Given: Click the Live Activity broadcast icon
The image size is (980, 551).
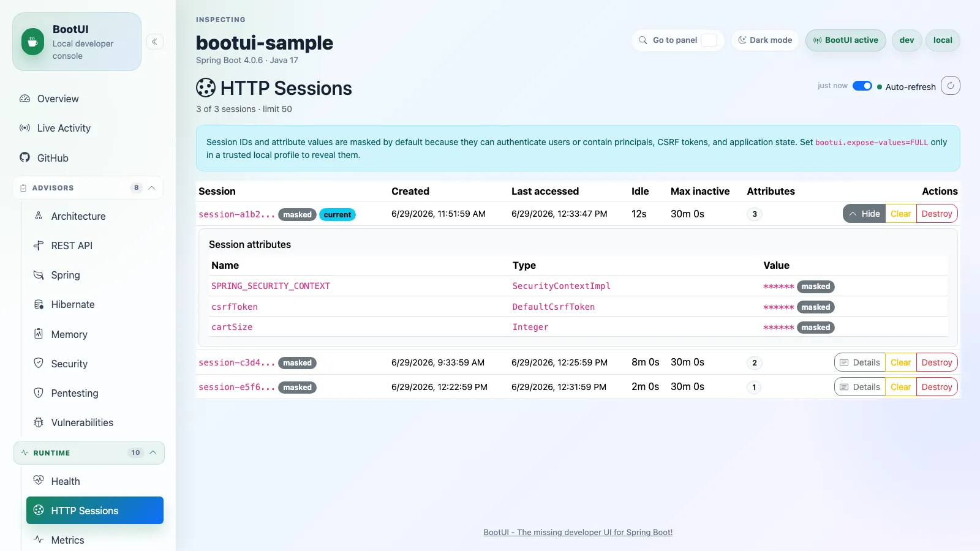Looking at the screenshot, I should [24, 128].
